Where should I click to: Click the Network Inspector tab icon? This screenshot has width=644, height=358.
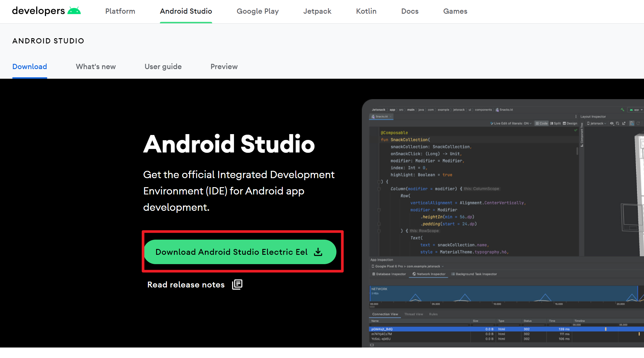click(412, 274)
